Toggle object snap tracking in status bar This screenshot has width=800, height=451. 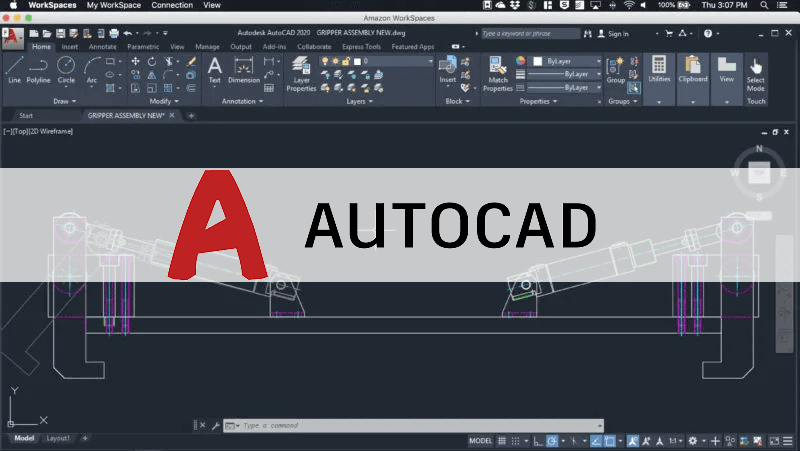pos(595,441)
